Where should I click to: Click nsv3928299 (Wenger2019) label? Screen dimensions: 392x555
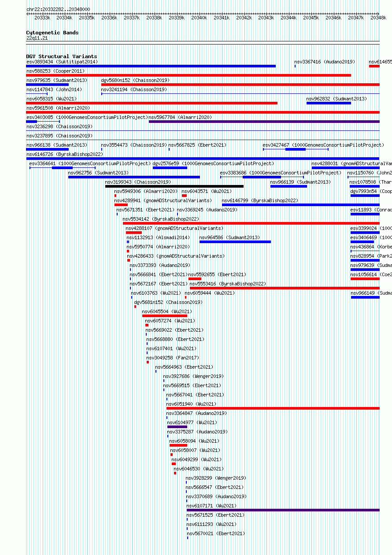[x=216, y=478]
